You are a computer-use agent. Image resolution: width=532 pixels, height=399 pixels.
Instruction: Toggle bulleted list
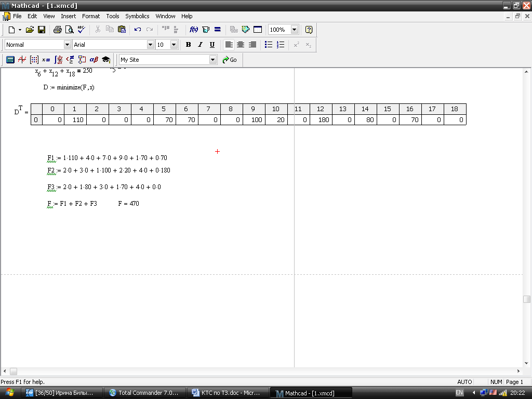point(269,45)
